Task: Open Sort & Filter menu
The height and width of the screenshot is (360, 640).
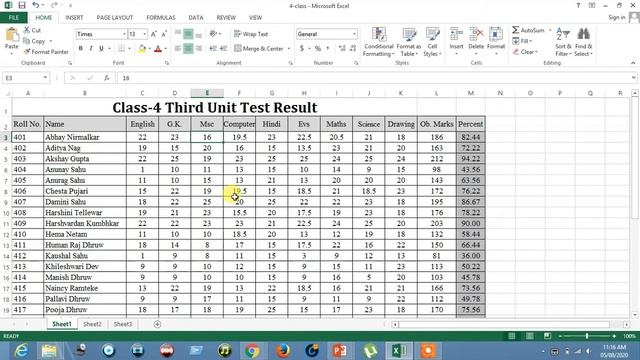Action: point(563,42)
